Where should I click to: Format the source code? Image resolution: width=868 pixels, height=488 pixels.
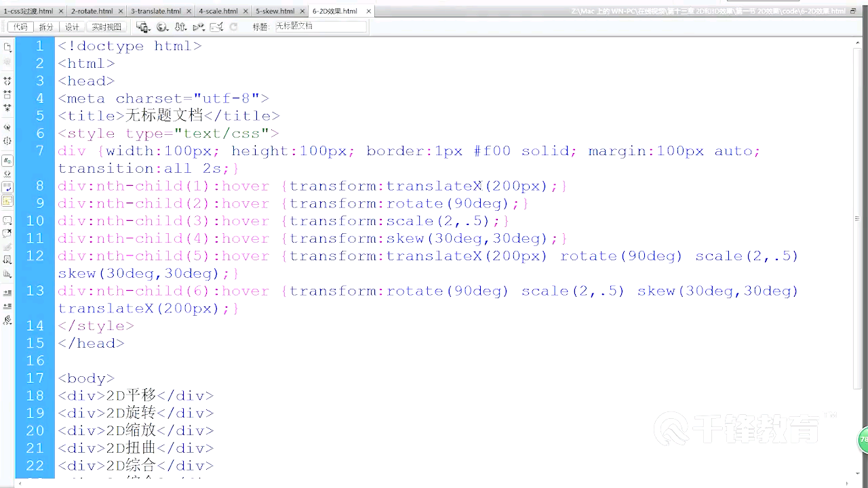(7, 319)
